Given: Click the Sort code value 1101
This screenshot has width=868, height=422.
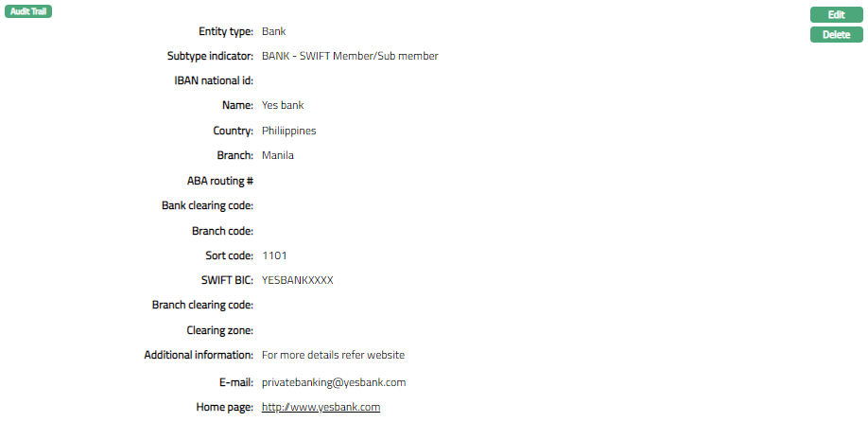Looking at the screenshot, I should pos(274,255).
